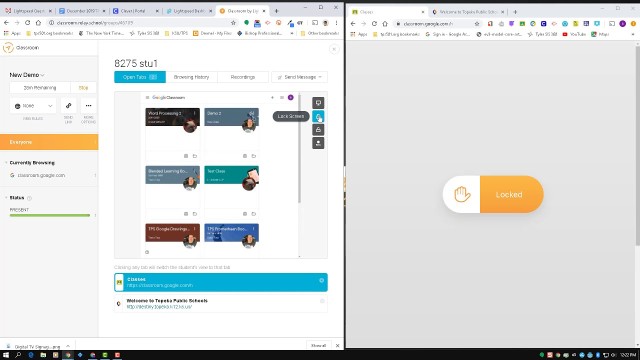The height and width of the screenshot is (360, 640).
Task: Click the monitor screen icon above Lock Screen
Action: pos(318,103)
